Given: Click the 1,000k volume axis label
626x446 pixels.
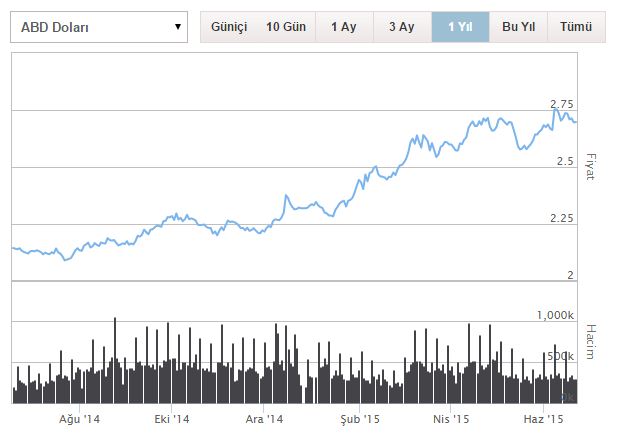Looking at the screenshot, I should pos(558,315).
